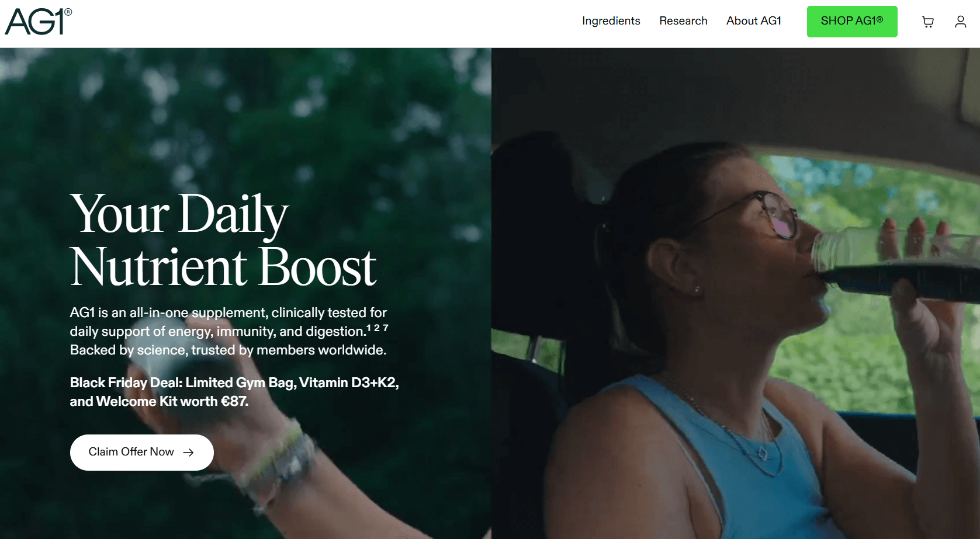Click the AG1 logo in header

(38, 22)
